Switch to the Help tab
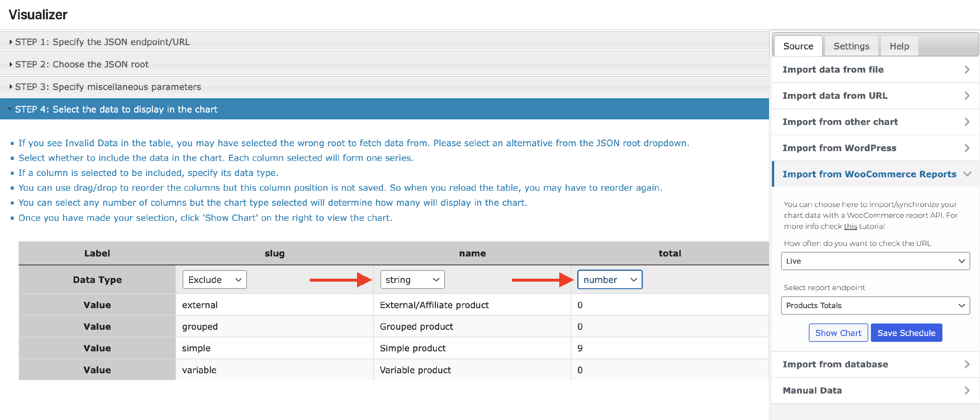The width and height of the screenshot is (980, 420). click(x=899, y=46)
